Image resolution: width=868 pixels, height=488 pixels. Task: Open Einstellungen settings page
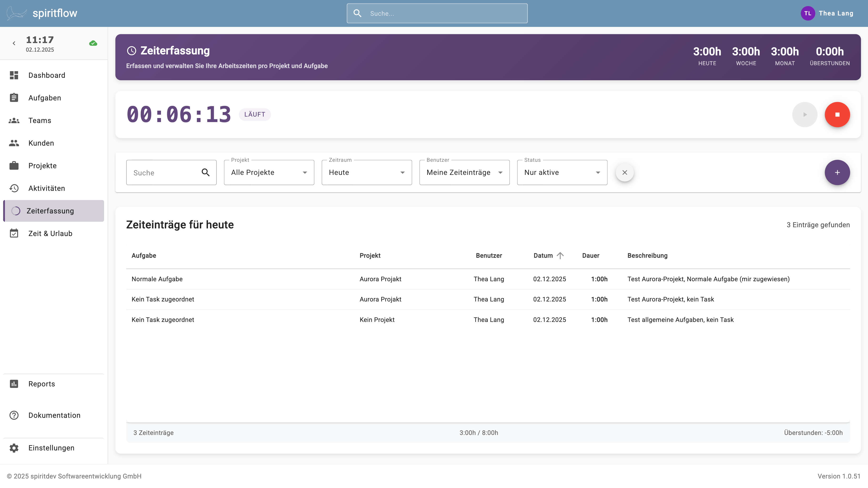pyautogui.click(x=54, y=448)
